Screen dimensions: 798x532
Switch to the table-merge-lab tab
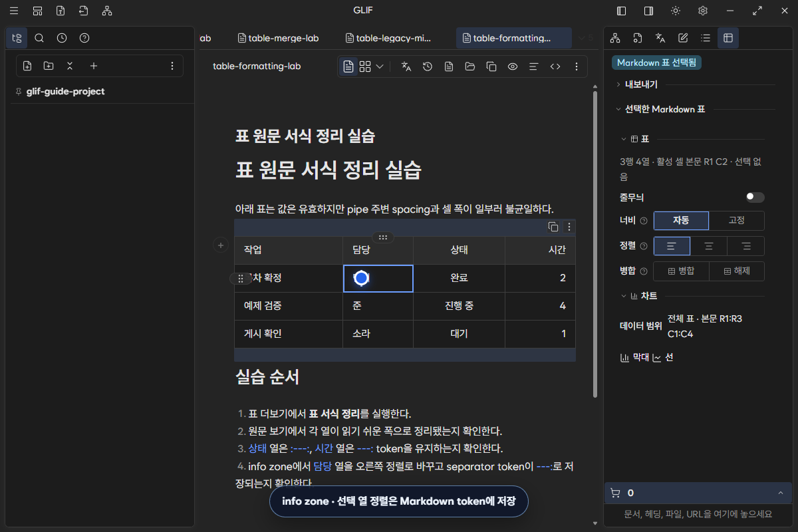point(278,39)
